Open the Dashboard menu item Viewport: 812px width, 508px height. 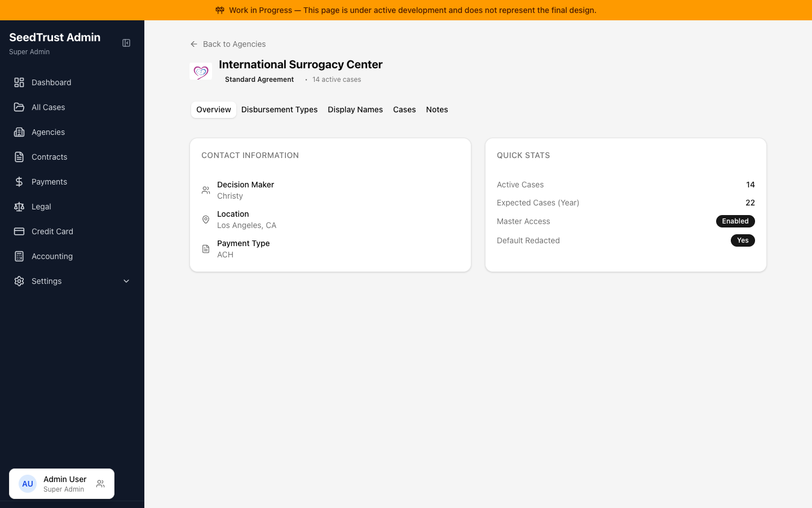(72, 82)
